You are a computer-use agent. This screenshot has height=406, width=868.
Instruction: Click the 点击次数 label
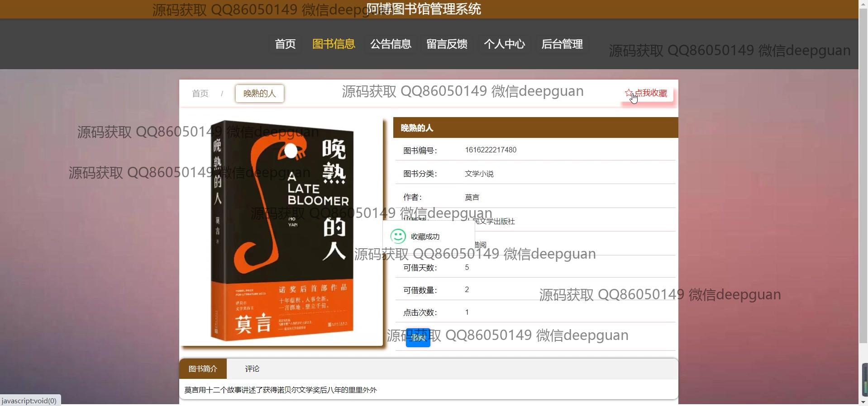click(x=420, y=312)
